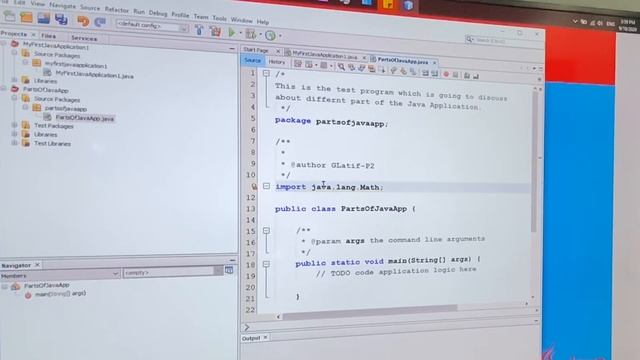Expand the Test Packages node

[x=14, y=124]
